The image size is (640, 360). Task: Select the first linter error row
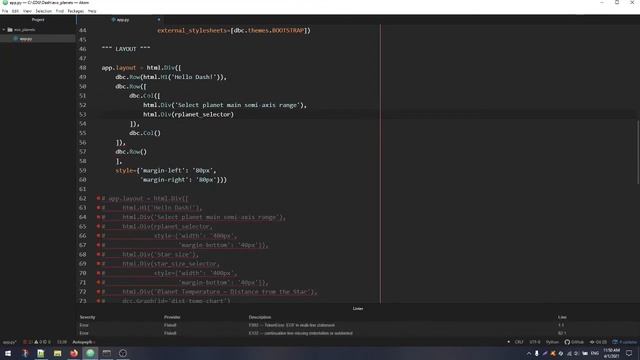[x=358, y=325]
